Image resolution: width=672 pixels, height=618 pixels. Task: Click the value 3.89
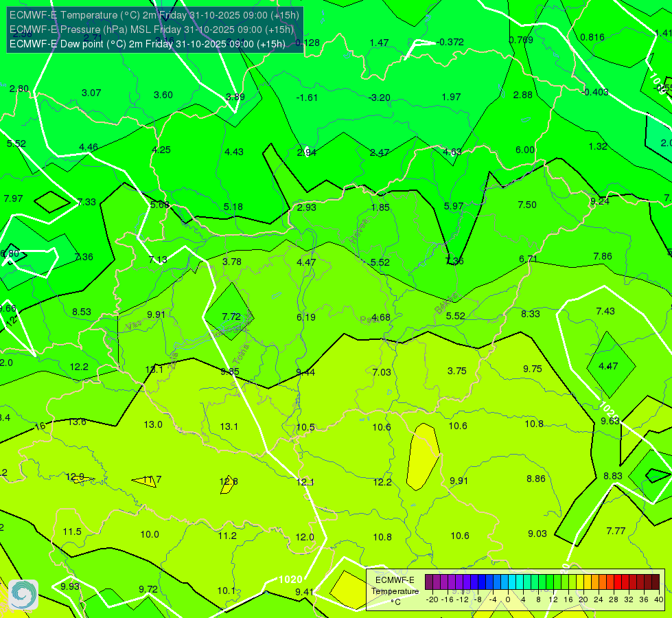tap(235, 97)
